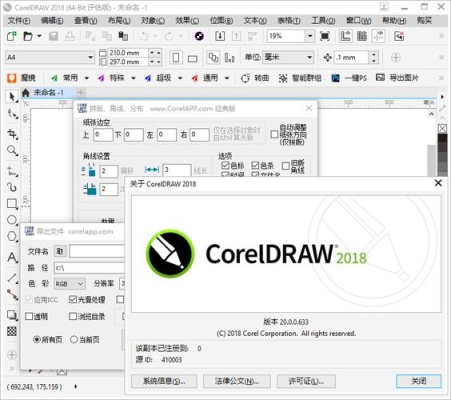Click the landscape orientation icon

coord(192,58)
